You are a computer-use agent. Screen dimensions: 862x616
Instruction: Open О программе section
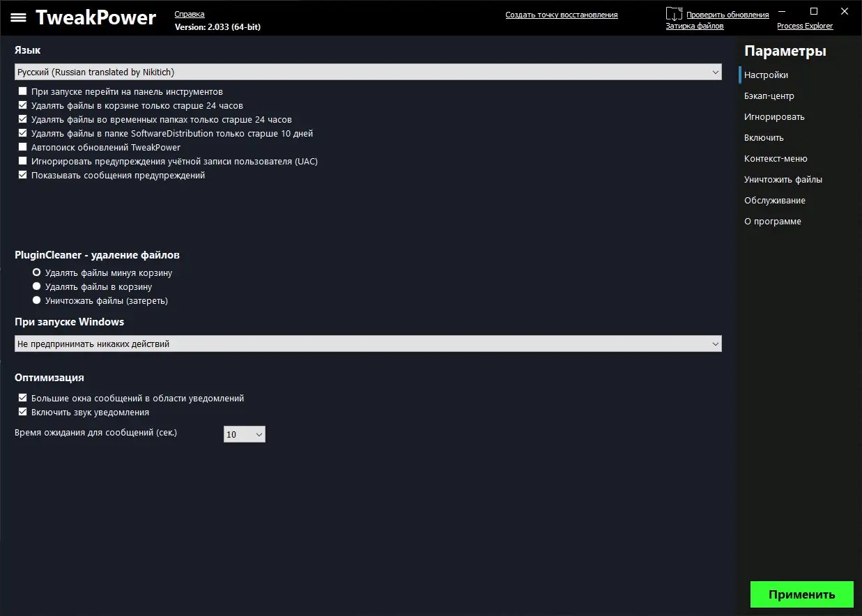point(773,221)
